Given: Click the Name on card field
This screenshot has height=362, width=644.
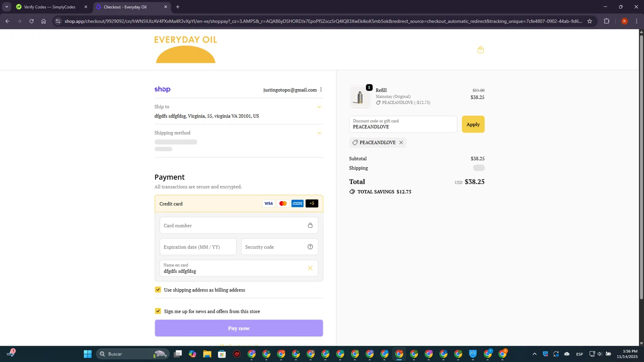Looking at the screenshot, I should (x=239, y=268).
